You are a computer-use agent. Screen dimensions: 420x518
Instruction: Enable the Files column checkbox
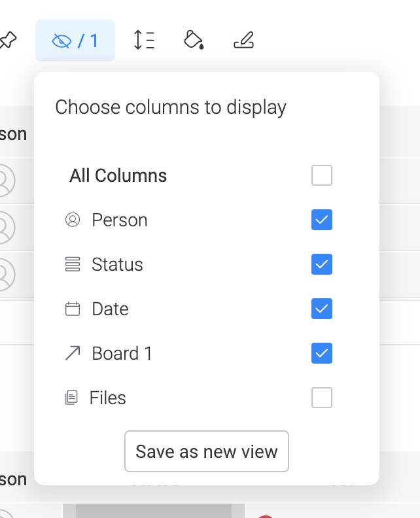tap(322, 398)
